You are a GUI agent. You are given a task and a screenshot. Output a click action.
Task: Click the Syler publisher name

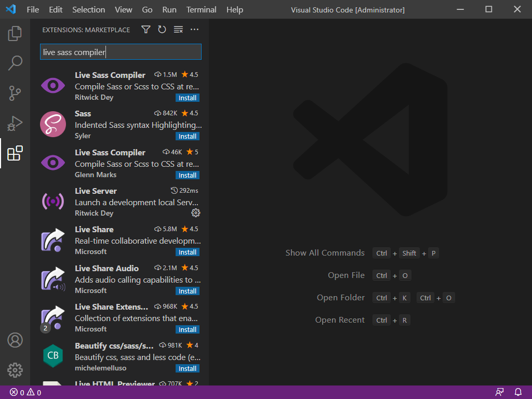(83, 136)
